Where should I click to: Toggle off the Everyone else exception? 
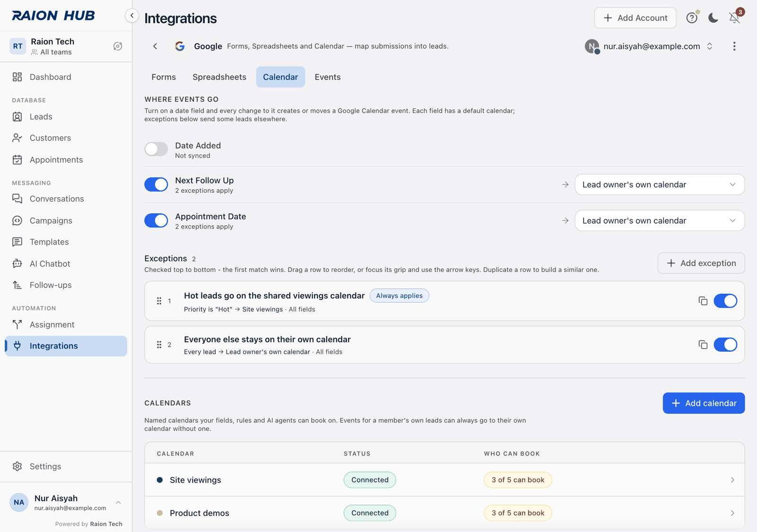point(725,345)
